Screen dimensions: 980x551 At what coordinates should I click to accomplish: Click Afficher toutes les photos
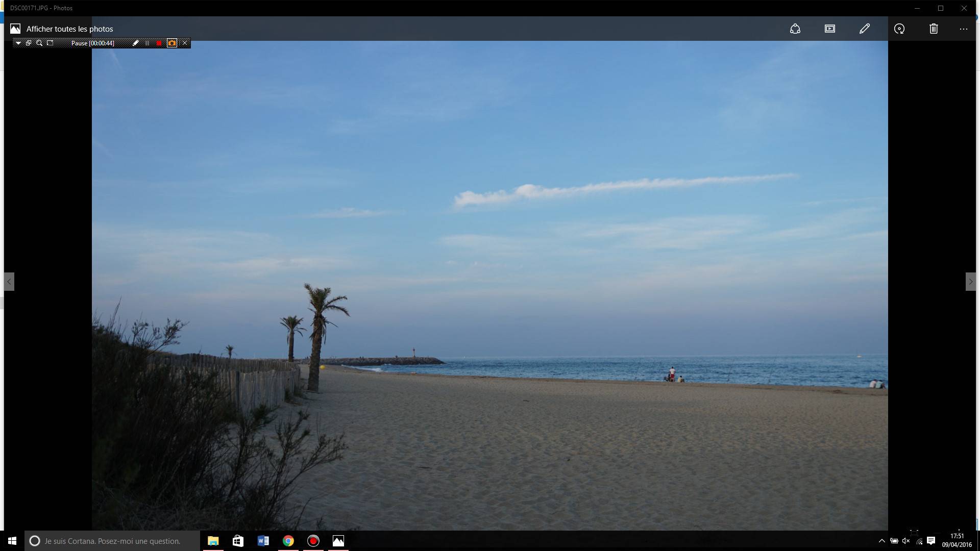pyautogui.click(x=69, y=29)
